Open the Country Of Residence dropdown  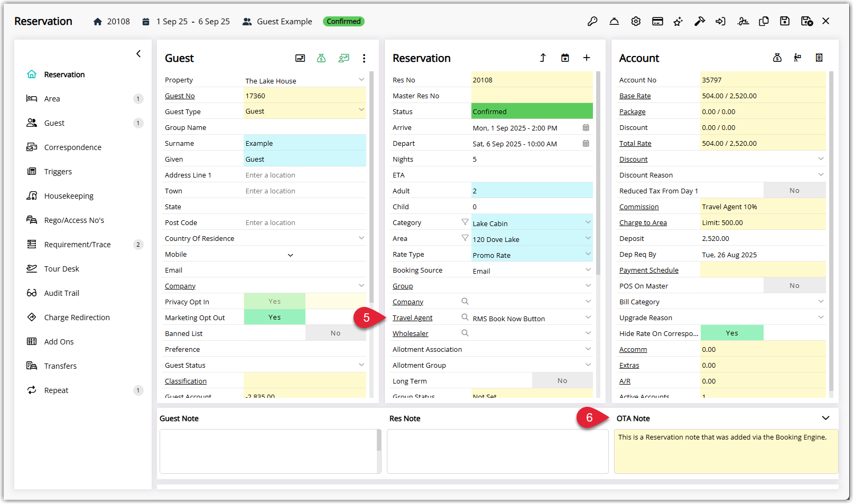pos(361,238)
